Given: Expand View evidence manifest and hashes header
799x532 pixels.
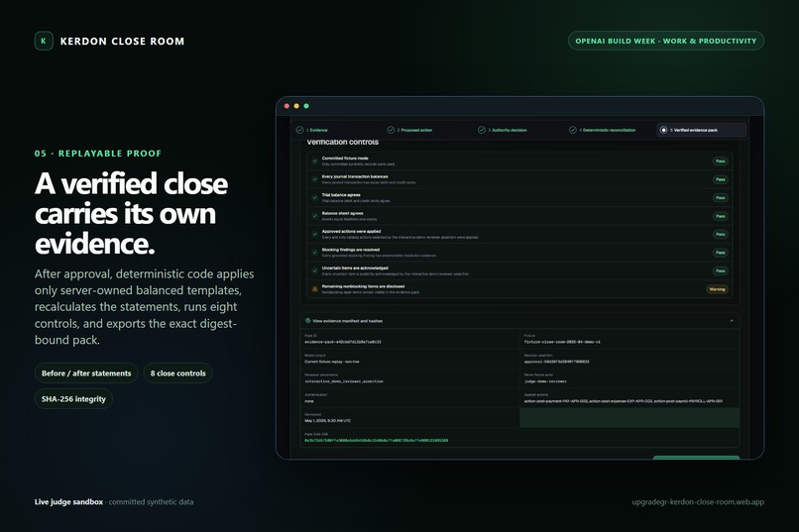Looking at the screenshot, I should (519, 321).
